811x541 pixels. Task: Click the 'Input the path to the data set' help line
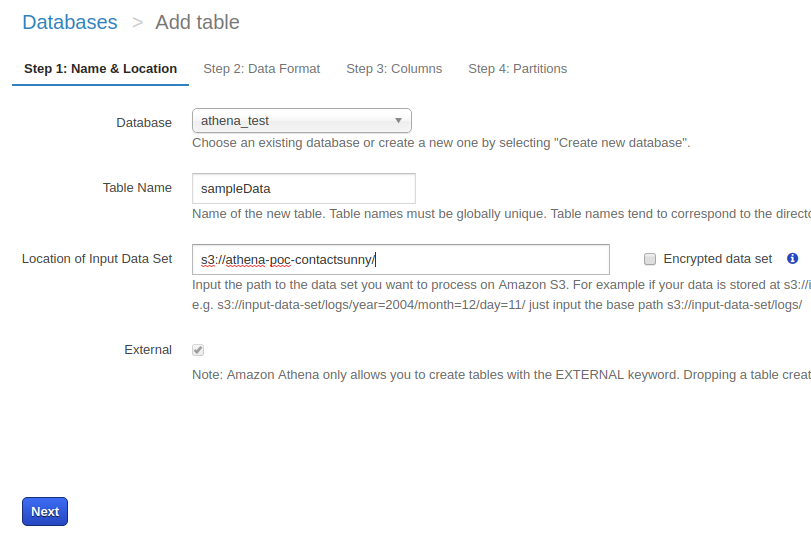tap(501, 285)
